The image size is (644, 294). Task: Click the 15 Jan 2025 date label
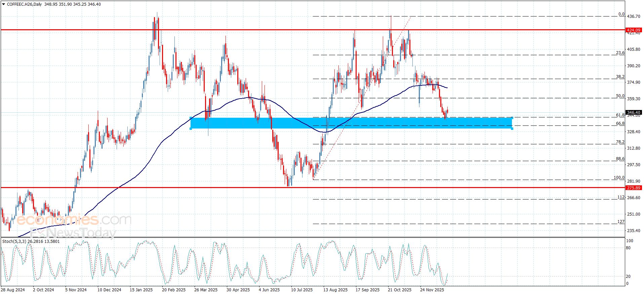coord(141,290)
